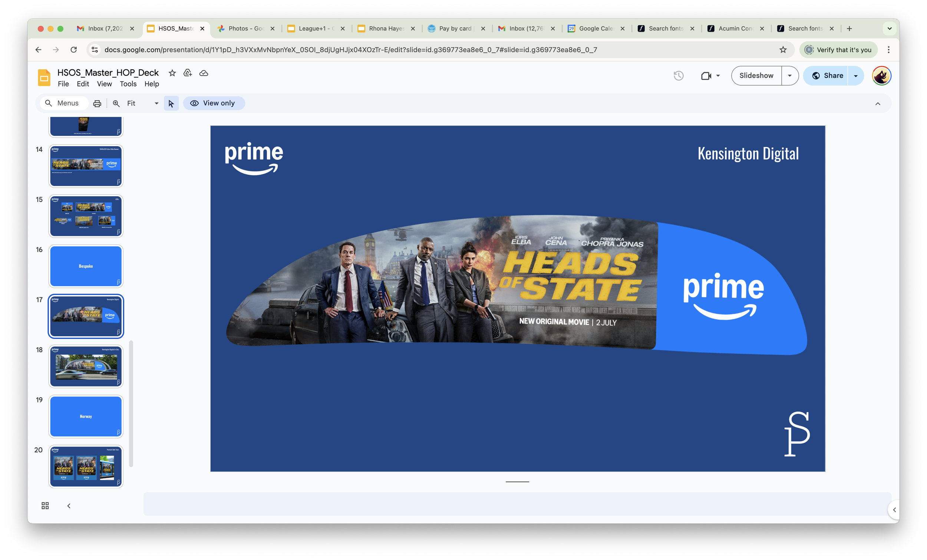
Task: Open the Edit menu
Action: tap(83, 84)
